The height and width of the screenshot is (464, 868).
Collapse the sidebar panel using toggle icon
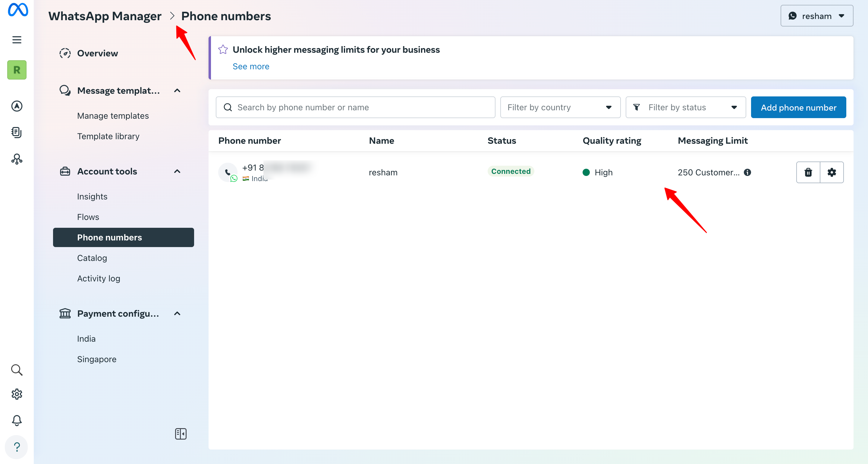pos(181,434)
